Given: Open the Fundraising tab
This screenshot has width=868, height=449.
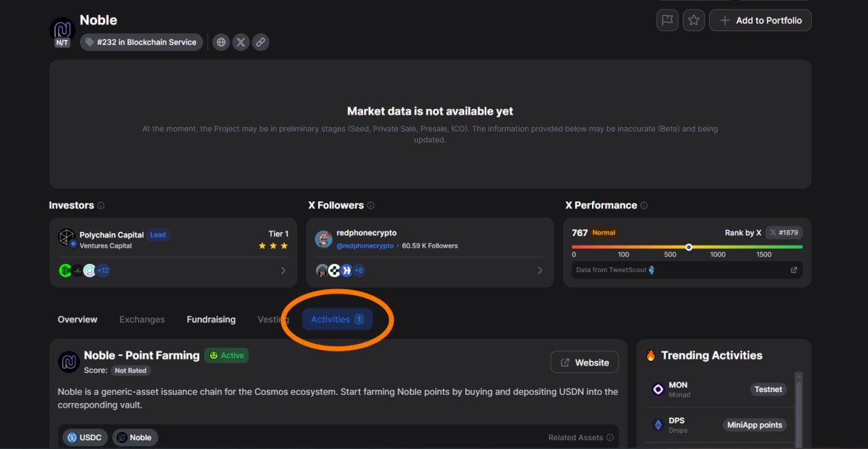Looking at the screenshot, I should click(212, 319).
